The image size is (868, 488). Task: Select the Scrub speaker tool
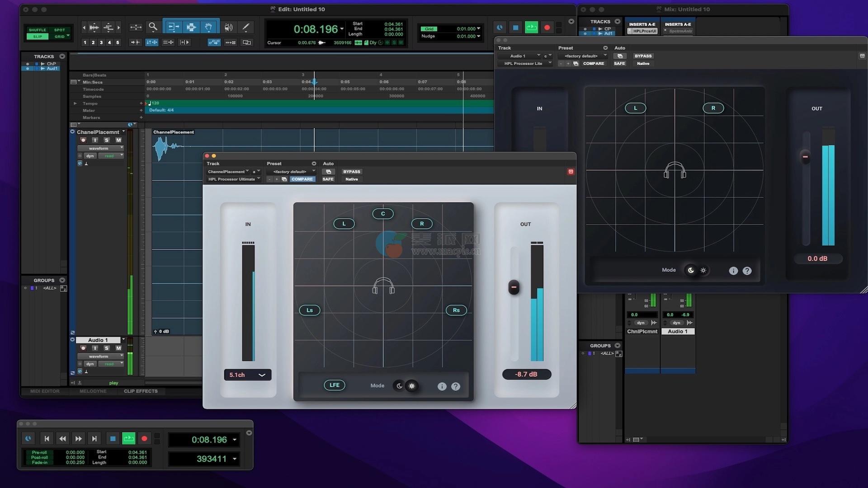tap(229, 27)
